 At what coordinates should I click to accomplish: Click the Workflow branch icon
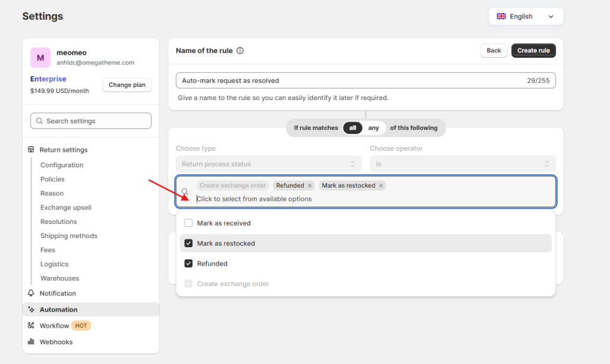[x=30, y=325]
